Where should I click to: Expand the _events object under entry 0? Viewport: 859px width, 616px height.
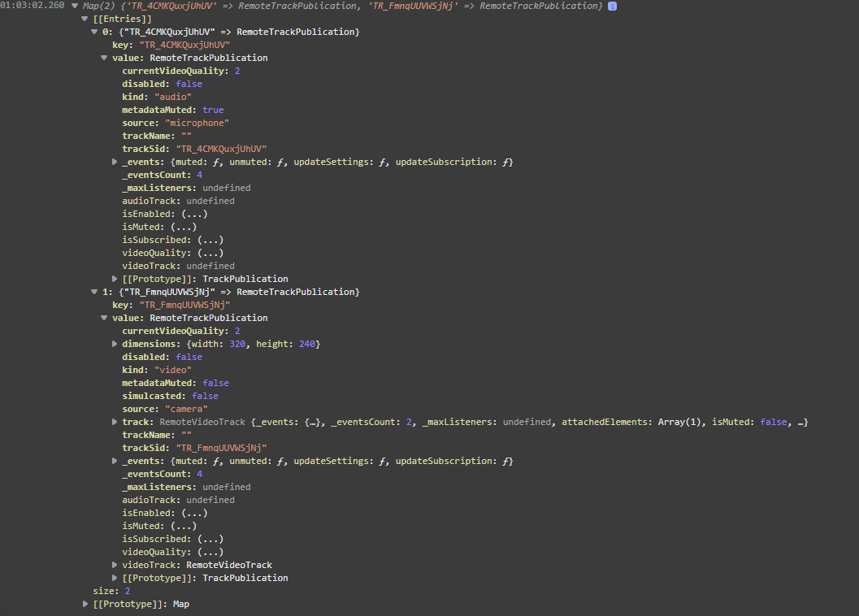(x=114, y=162)
